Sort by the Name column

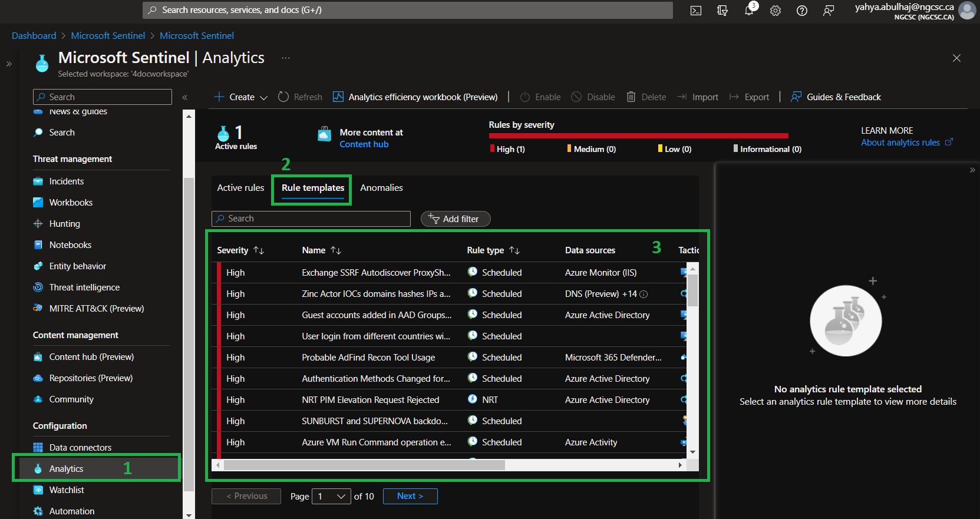tap(322, 250)
